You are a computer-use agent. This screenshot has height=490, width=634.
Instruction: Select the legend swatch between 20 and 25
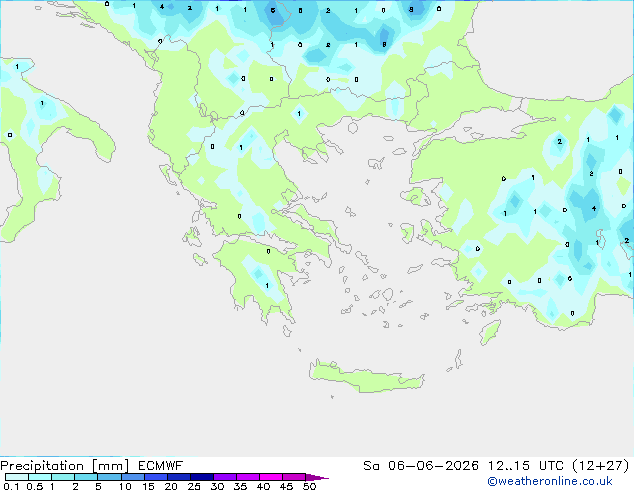point(179,477)
